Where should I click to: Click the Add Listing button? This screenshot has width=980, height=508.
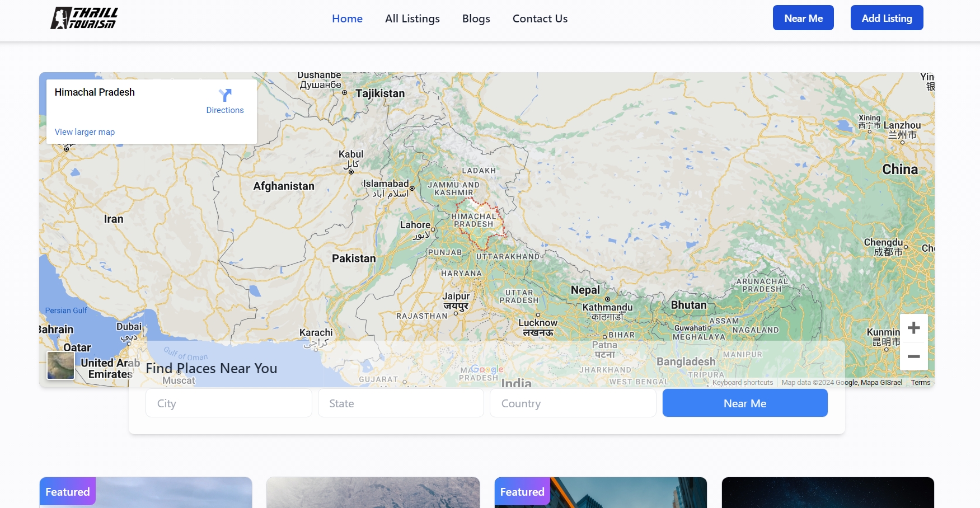coord(887,18)
